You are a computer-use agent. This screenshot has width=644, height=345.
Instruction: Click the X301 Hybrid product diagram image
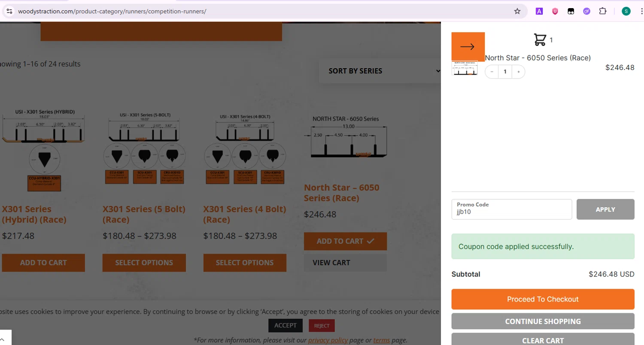pos(43,150)
